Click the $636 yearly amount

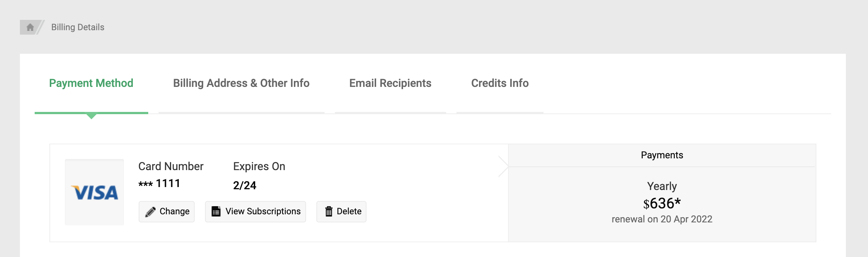[662, 203]
